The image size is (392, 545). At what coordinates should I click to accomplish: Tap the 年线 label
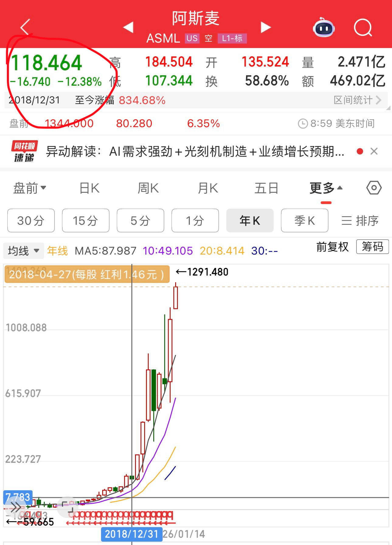[57, 251]
